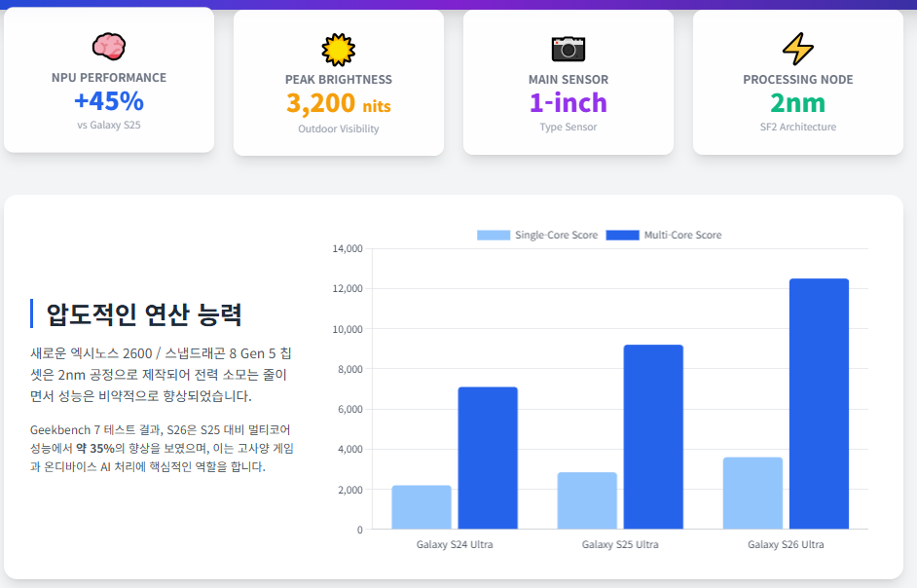Click the Single-Core Score legend label

click(x=556, y=236)
